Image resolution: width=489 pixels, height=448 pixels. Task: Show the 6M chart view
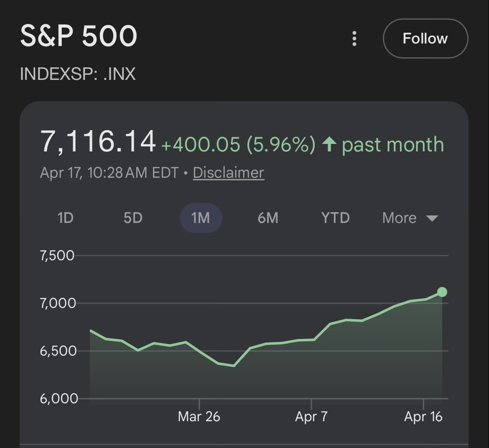tap(268, 218)
